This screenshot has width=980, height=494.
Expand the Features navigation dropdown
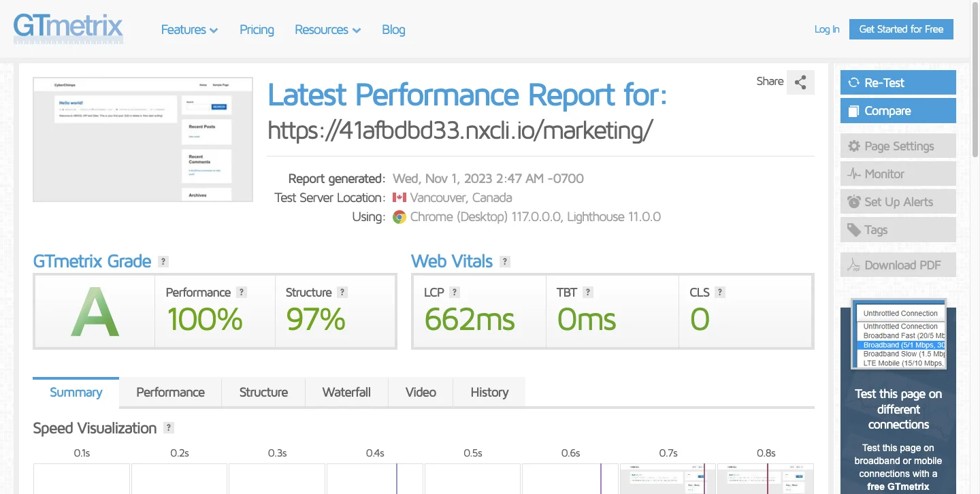tap(189, 30)
